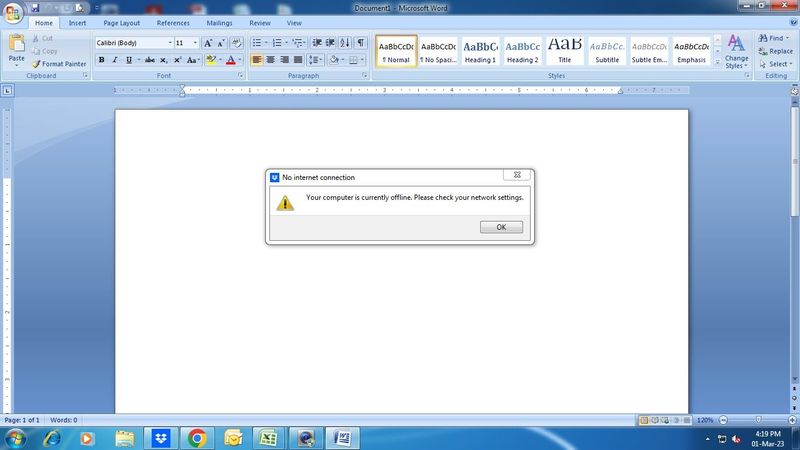This screenshot has height=450, width=800.
Task: Open Google Chrome from the taskbar
Action: [x=196, y=438]
